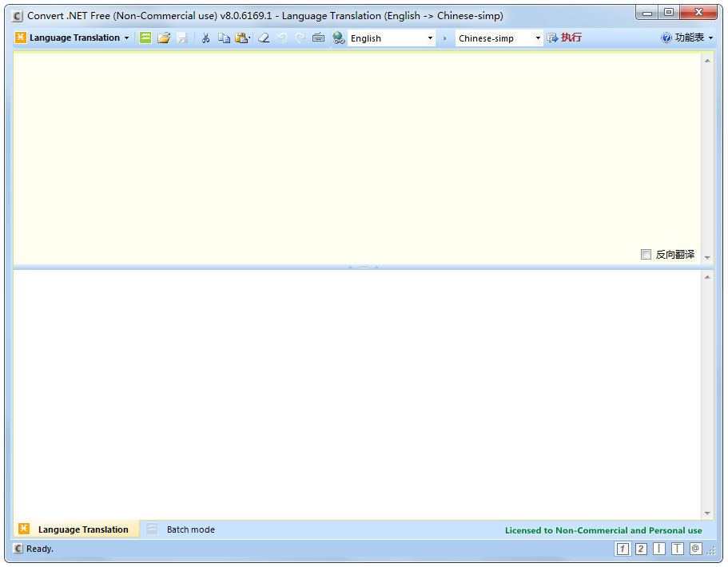Image resolution: width=728 pixels, height=567 pixels.
Task: Click the '@' status bar button
Action: coord(695,549)
